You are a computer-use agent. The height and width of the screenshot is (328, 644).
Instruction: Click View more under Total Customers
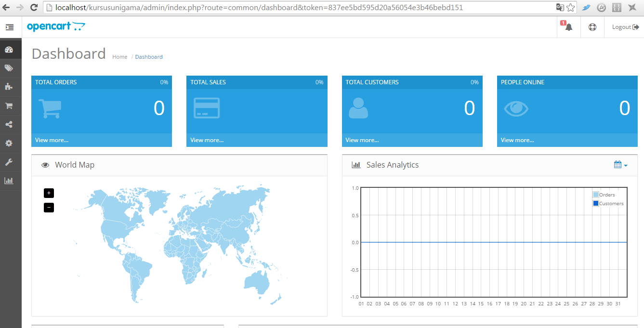click(x=362, y=140)
